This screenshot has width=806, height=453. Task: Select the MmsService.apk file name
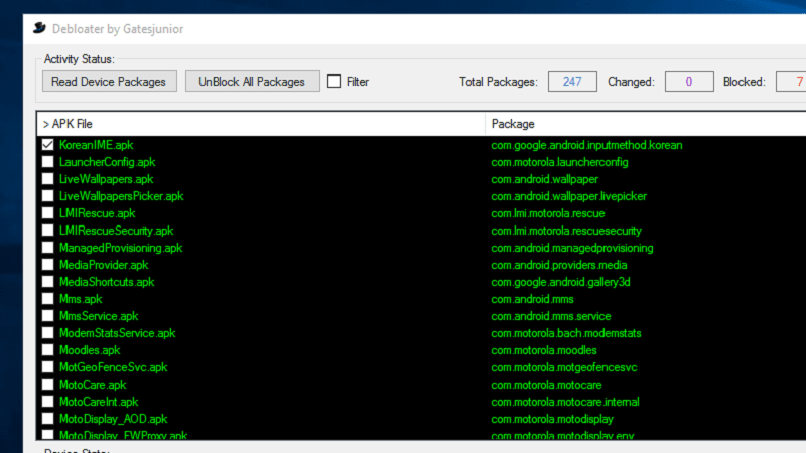click(x=99, y=316)
